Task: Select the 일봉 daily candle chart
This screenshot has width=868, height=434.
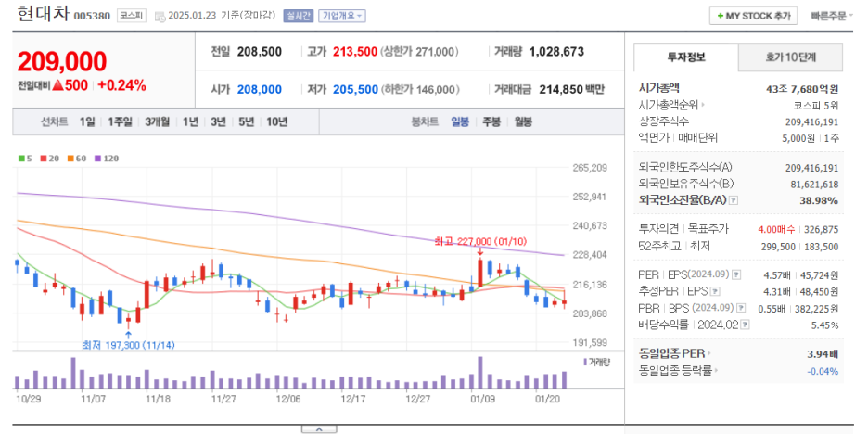Action: click(x=460, y=122)
